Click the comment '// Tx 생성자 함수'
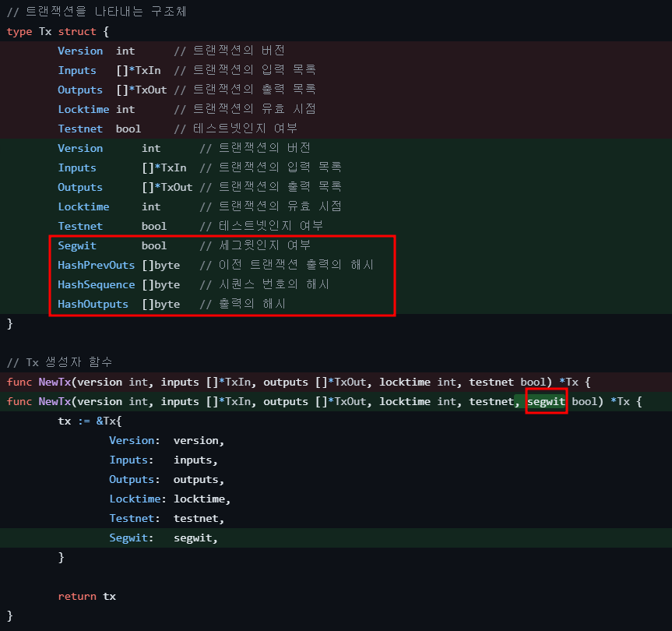 pos(60,362)
